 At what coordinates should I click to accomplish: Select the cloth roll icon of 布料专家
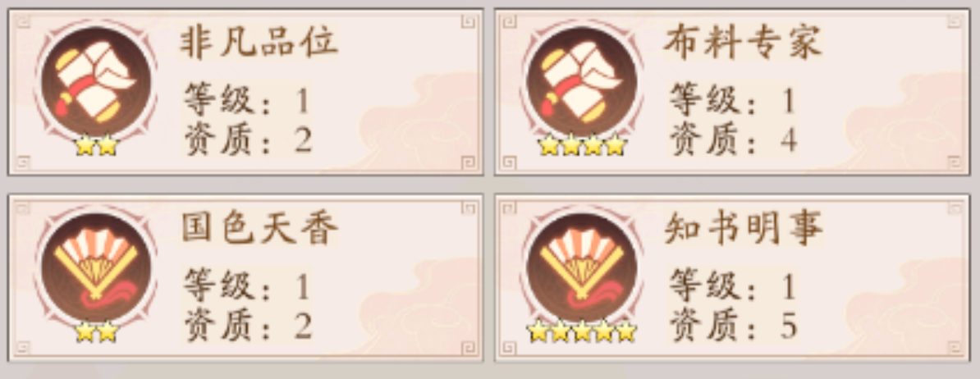[582, 80]
